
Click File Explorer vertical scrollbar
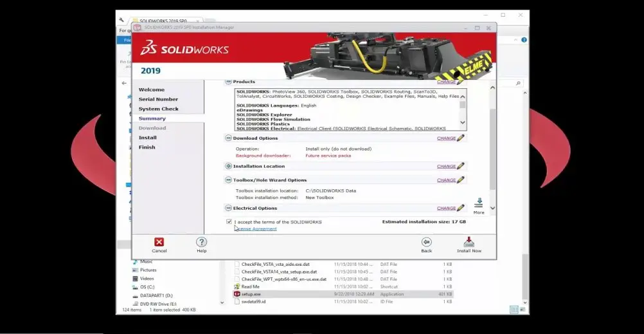pyautogui.click(x=524, y=276)
